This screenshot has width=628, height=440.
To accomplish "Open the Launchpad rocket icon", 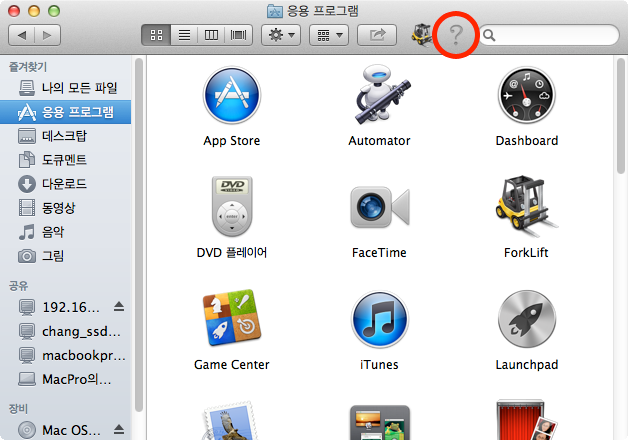I will [527, 319].
